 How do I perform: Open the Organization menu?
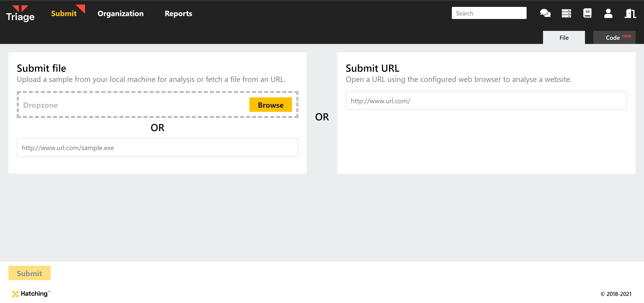[121, 13]
